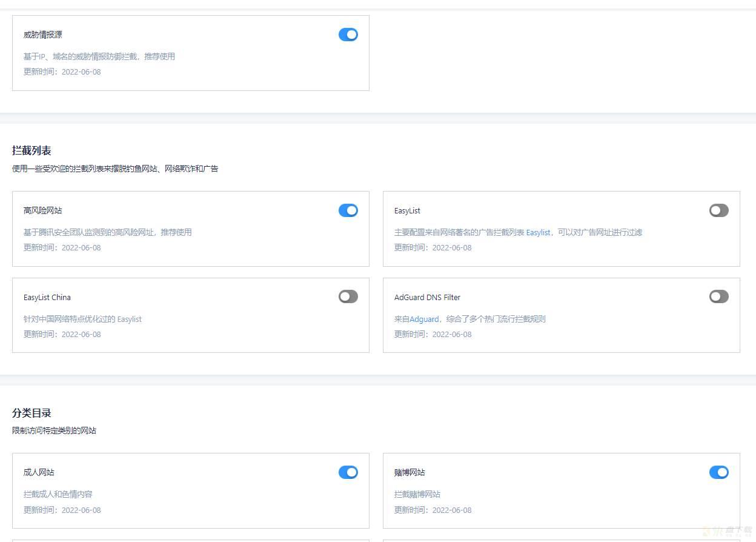Click the 限制访问特定类别的网站 description
This screenshot has height=542, width=756.
click(x=54, y=430)
